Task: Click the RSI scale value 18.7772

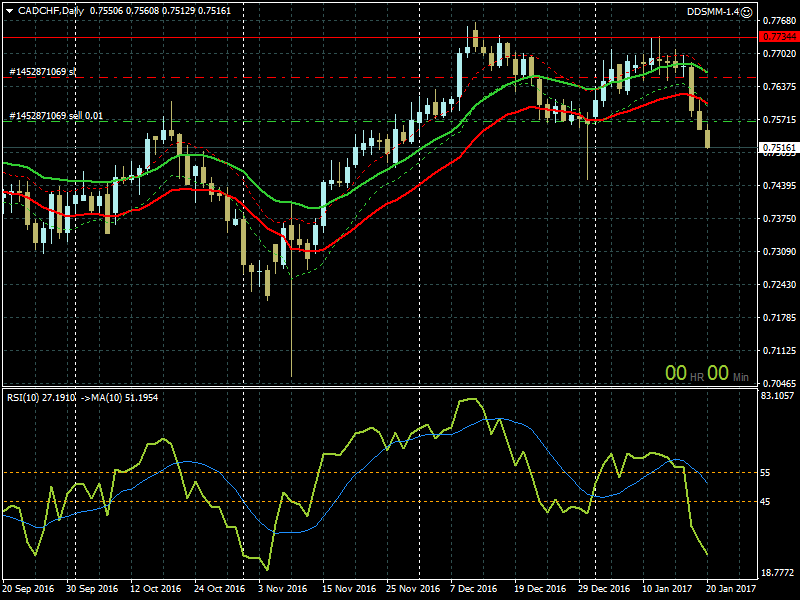Action: [777, 573]
